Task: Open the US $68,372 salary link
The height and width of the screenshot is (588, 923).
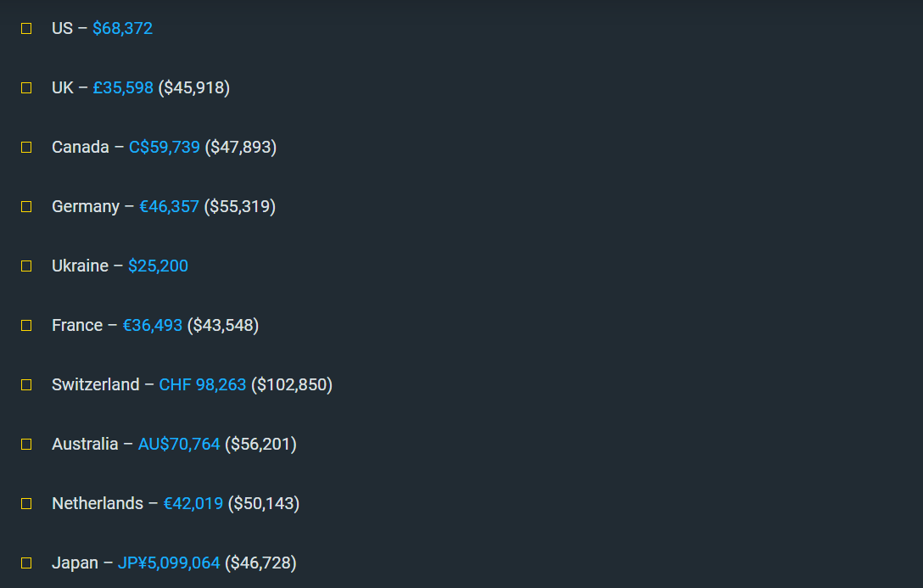Action: coord(122,28)
